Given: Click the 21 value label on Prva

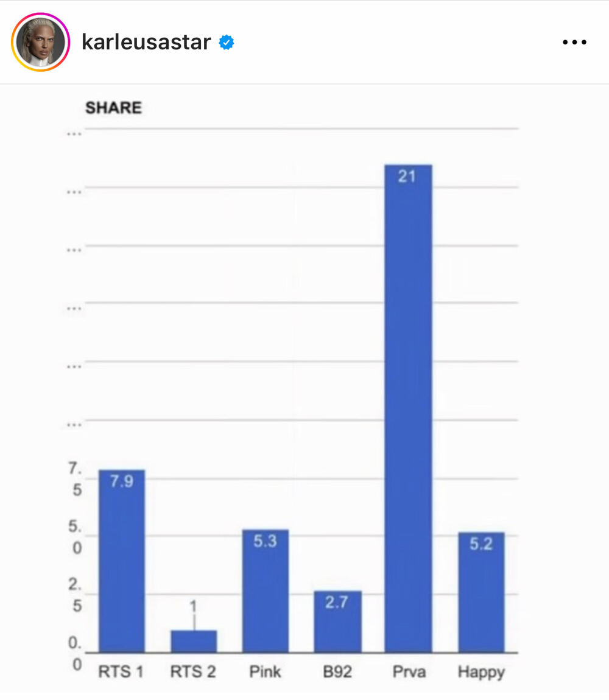Looking at the screenshot, I should 407,177.
